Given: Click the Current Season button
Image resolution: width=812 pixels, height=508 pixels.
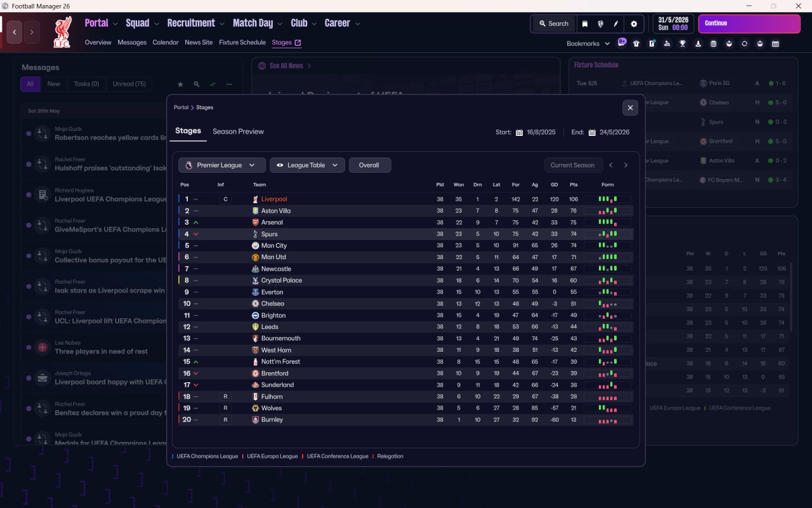Looking at the screenshot, I should tap(573, 165).
